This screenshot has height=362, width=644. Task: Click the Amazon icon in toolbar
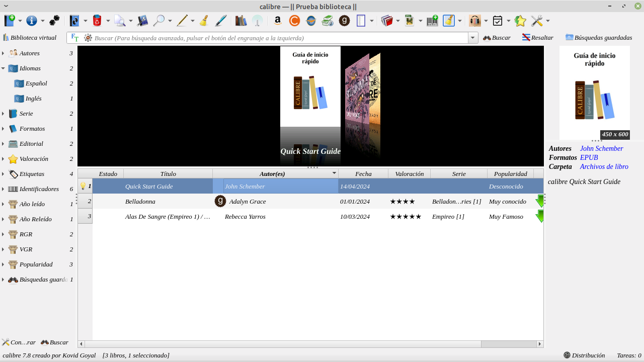[278, 21]
